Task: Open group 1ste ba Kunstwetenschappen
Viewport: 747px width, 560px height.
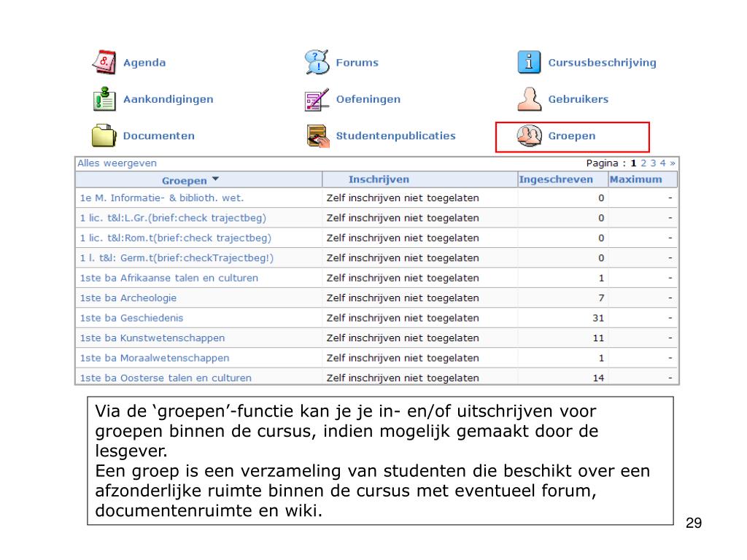Action: 152,338
